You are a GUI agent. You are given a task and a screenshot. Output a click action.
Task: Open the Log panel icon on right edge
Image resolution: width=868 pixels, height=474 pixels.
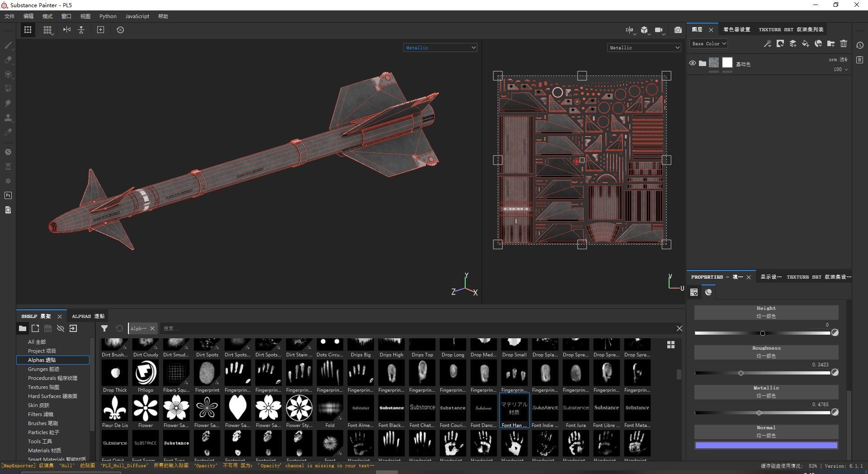click(860, 60)
